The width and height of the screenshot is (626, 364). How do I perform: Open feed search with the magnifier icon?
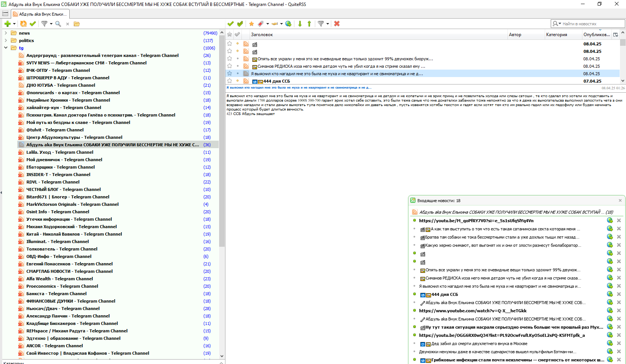58,24
